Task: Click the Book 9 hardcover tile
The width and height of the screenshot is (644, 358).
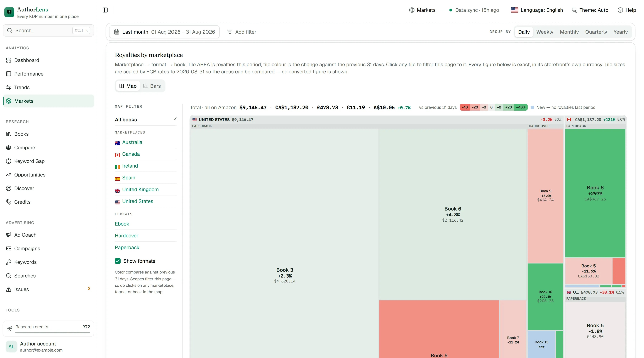Action: 545,195
